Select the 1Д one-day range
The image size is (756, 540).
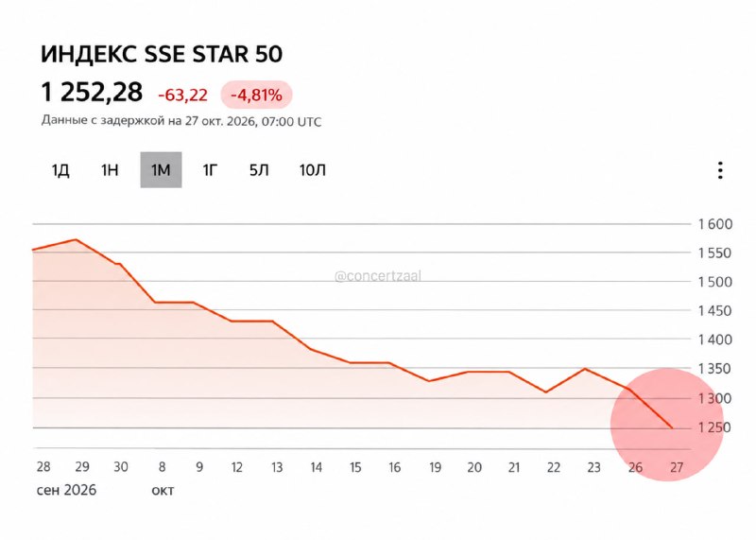(x=60, y=170)
